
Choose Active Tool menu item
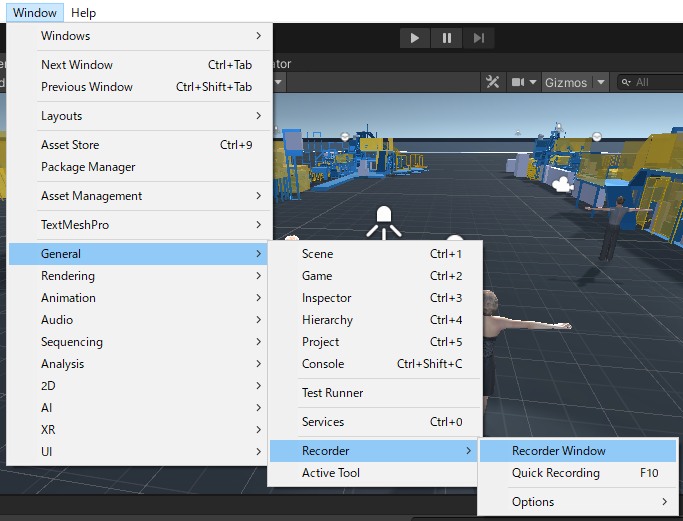click(331, 473)
